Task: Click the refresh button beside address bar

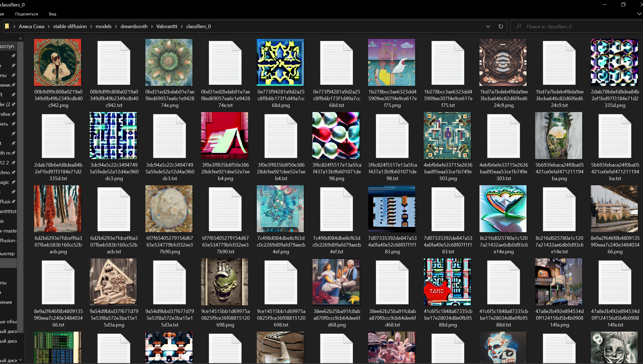Action: pyautogui.click(x=501, y=26)
